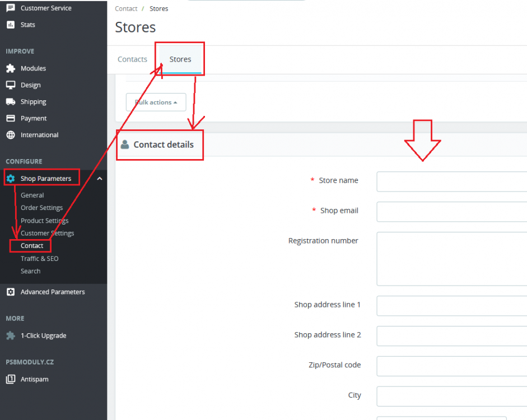Focus the Shop email input field
The image size is (527, 420).
coord(452,212)
